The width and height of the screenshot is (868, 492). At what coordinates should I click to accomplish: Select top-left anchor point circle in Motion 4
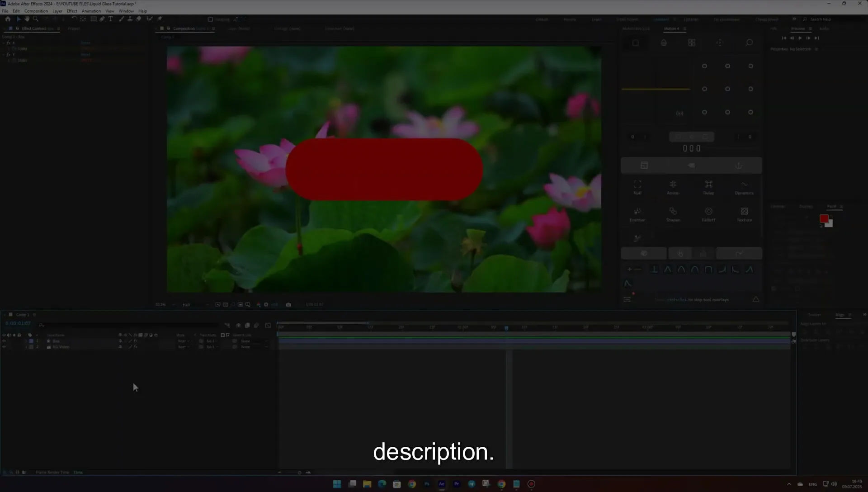click(704, 66)
